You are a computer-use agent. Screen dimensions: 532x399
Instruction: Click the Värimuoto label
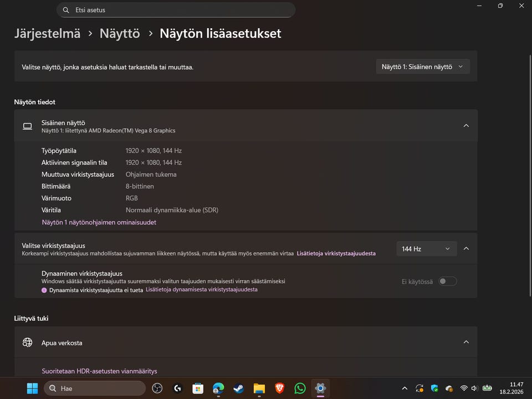click(x=57, y=198)
